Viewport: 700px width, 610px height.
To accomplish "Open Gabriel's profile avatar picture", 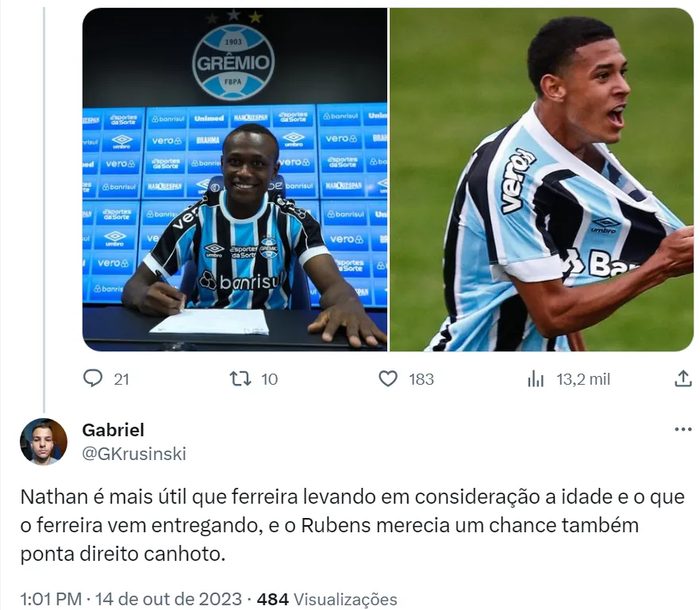I will pos(44,442).
